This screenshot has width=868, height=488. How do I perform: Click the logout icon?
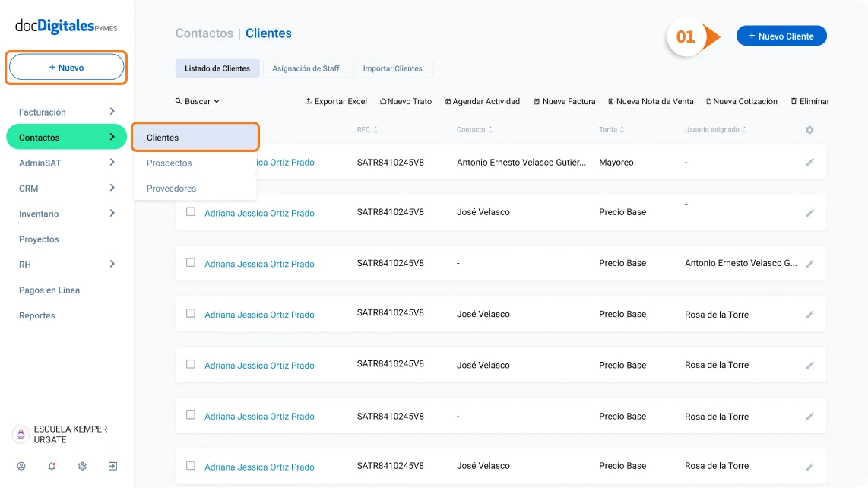point(112,466)
